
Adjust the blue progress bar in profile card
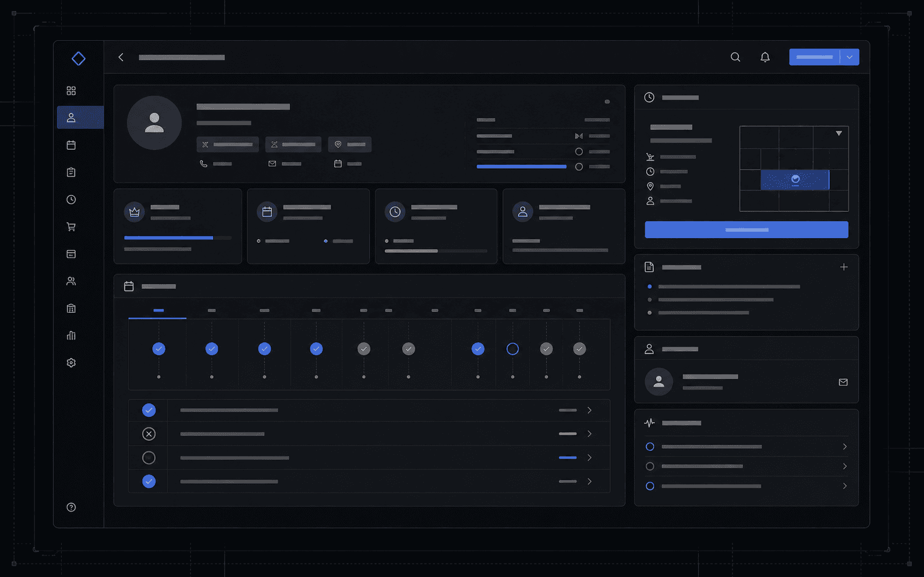click(522, 167)
